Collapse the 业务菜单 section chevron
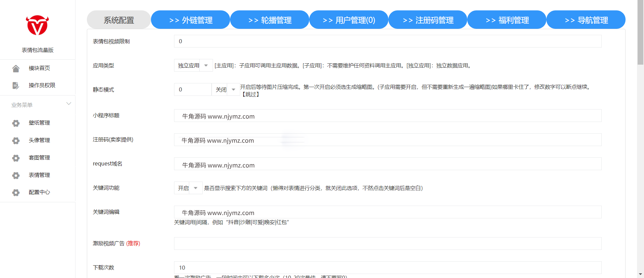This screenshot has height=278, width=644. coord(69,104)
